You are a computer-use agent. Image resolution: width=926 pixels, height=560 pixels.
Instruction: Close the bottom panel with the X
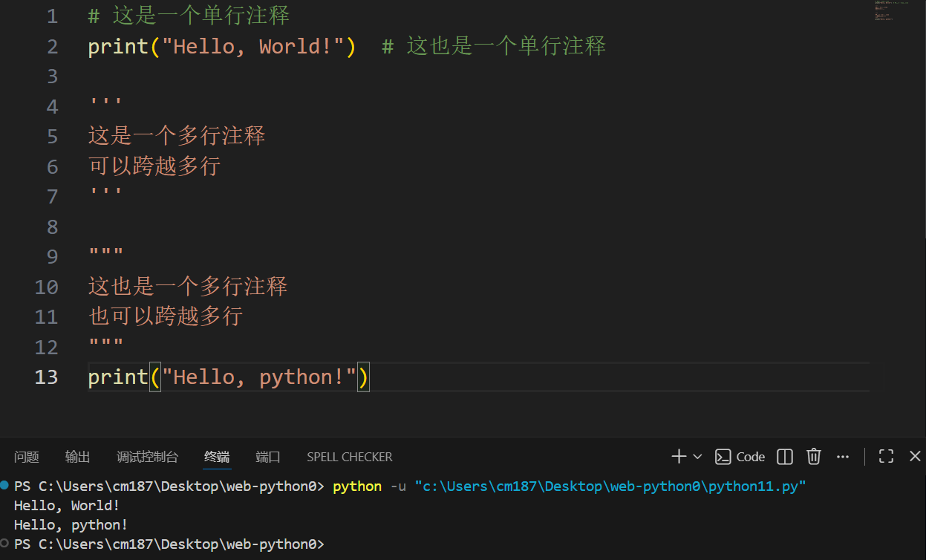click(x=914, y=456)
